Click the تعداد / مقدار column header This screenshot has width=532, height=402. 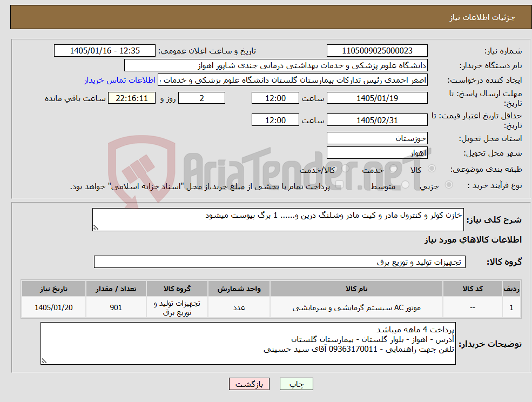(x=116, y=289)
